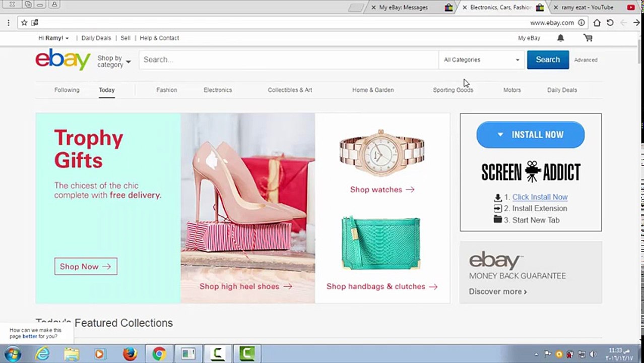This screenshot has width=644, height=363.
Task: Open the Motors category
Action: [512, 90]
